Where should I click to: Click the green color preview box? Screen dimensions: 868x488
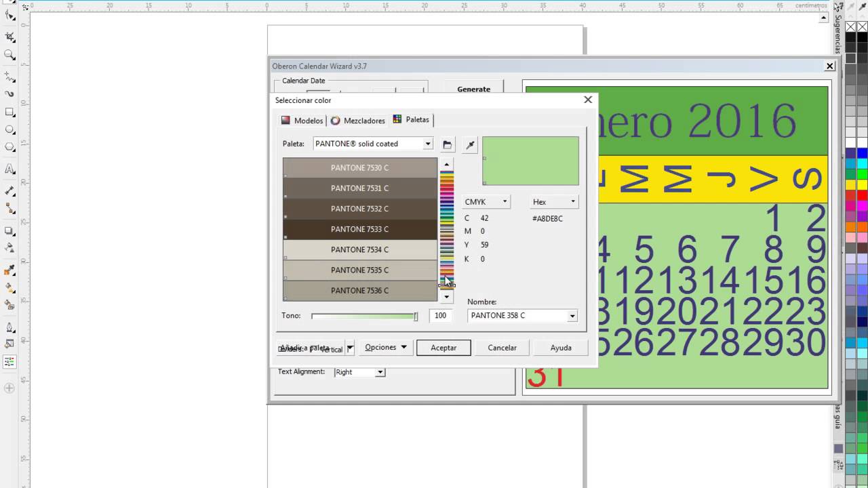pos(530,161)
